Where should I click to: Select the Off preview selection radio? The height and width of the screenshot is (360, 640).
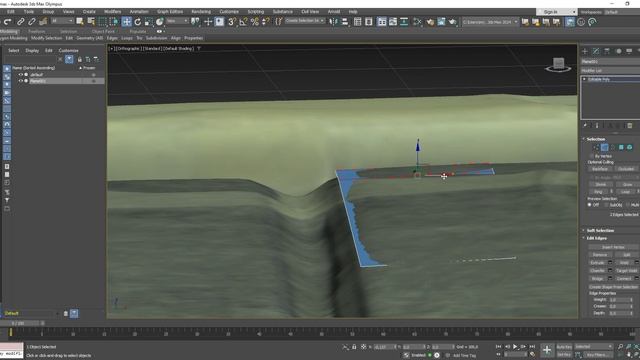[x=589, y=204]
